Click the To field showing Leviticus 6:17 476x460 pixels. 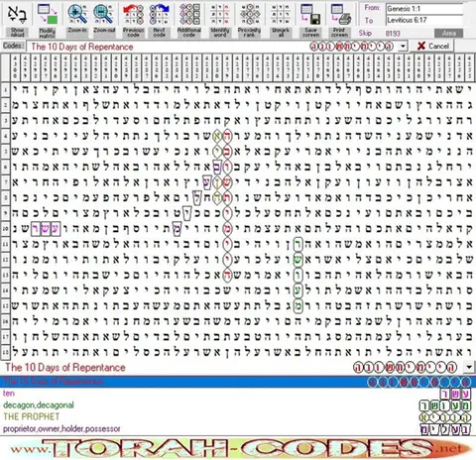[x=424, y=20]
